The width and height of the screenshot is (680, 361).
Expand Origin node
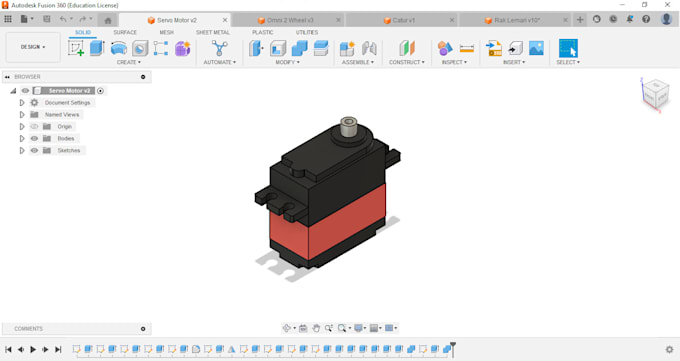pos(22,127)
